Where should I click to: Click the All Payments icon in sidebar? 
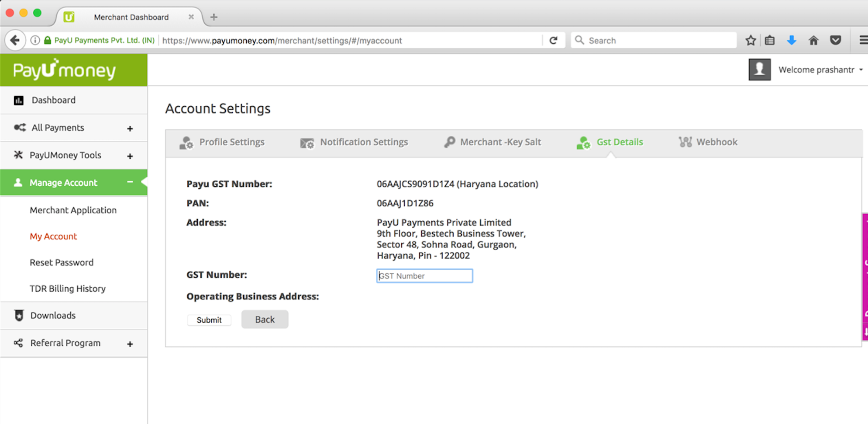pyautogui.click(x=20, y=127)
